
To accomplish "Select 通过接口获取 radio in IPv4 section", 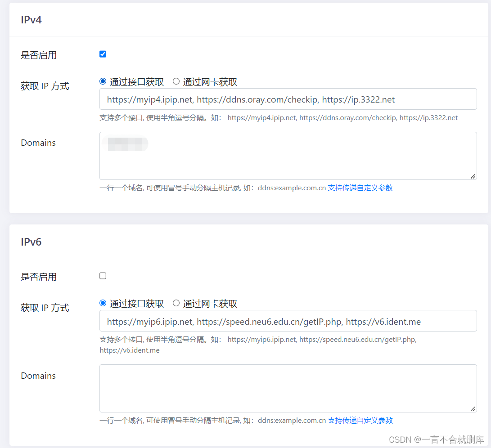I will coord(103,81).
